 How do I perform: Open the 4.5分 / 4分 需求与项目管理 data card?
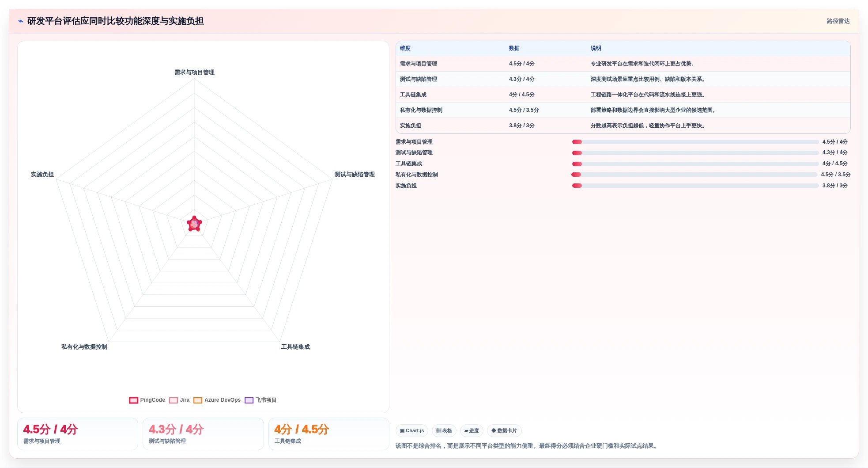(x=78, y=434)
